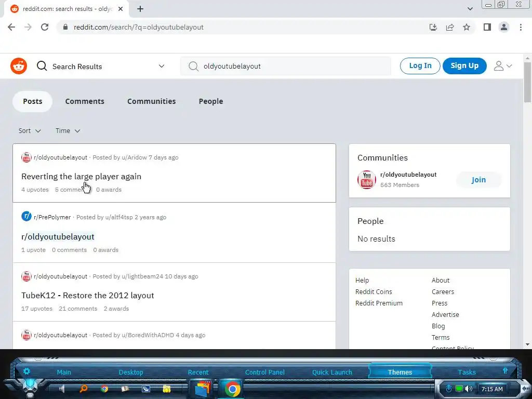Viewport: 532px width, 399px height.
Task: Click the install app icon in address bar
Action: (433, 27)
